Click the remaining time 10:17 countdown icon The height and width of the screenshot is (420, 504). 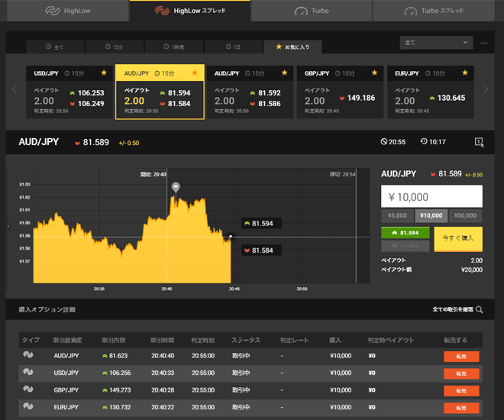[424, 141]
